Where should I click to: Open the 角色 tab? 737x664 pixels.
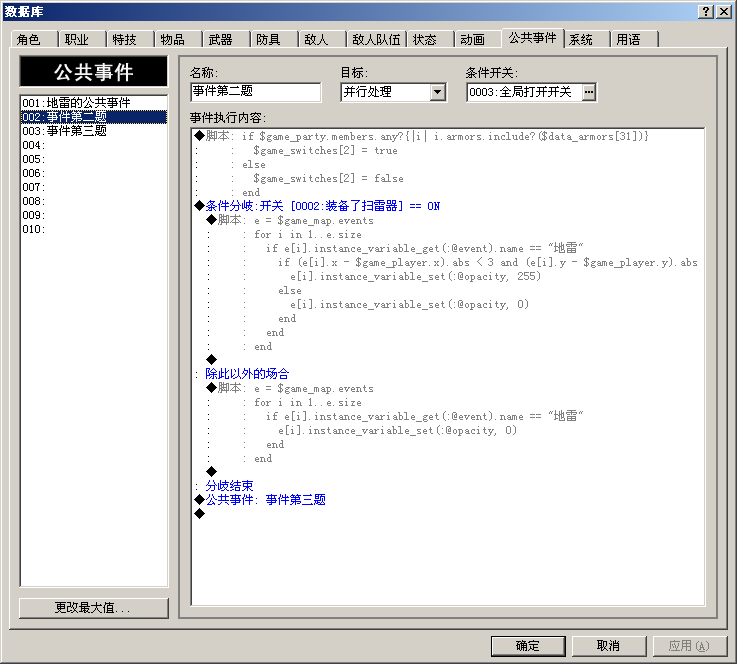tap(34, 39)
